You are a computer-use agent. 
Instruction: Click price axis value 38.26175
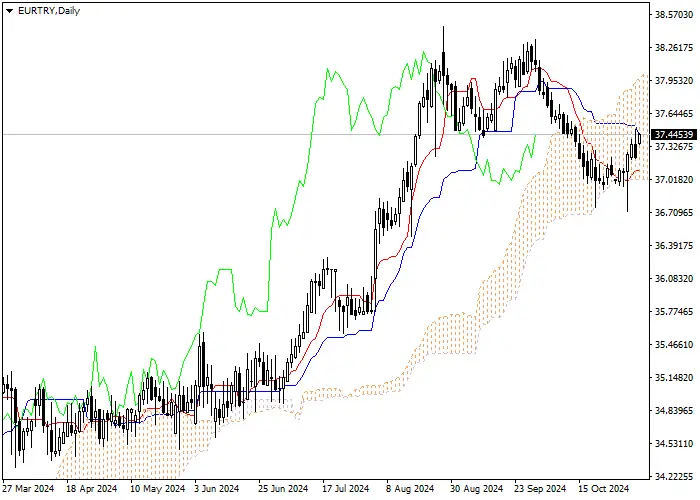[x=674, y=48]
